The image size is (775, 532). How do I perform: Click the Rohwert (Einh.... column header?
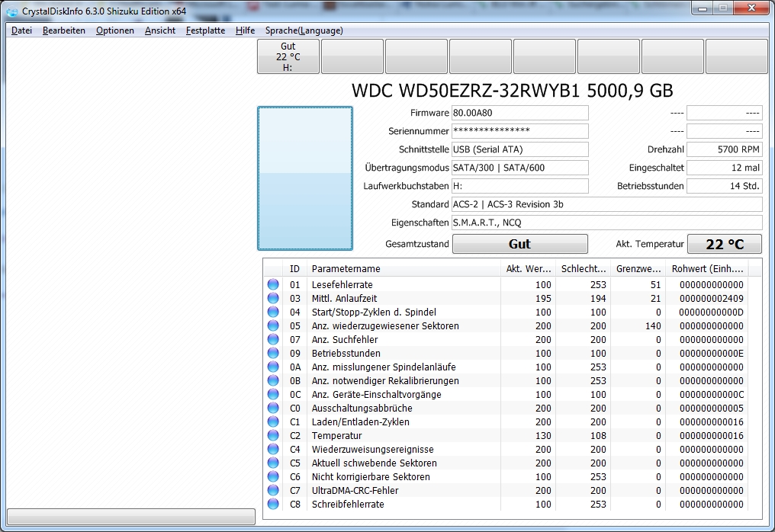(707, 269)
